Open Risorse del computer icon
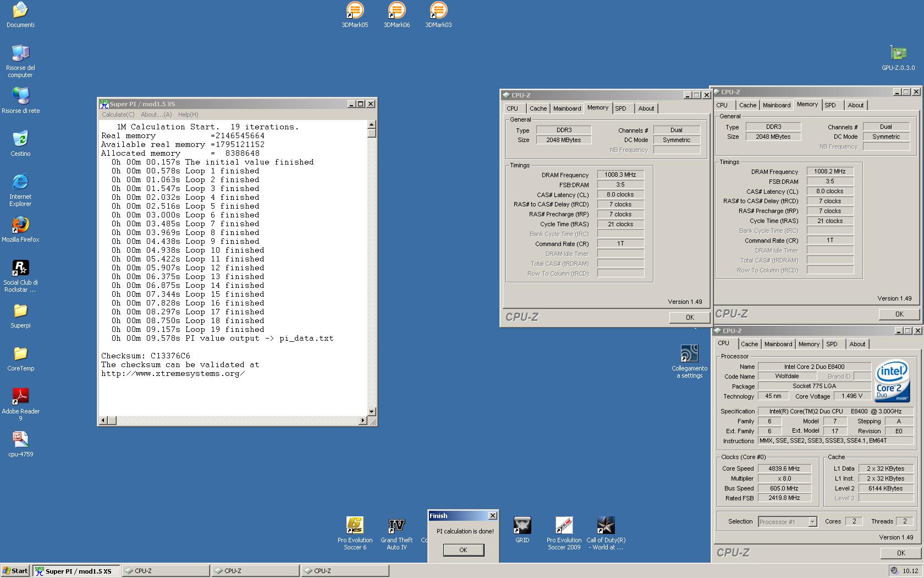Screen dimensions: 924x578 (20, 61)
